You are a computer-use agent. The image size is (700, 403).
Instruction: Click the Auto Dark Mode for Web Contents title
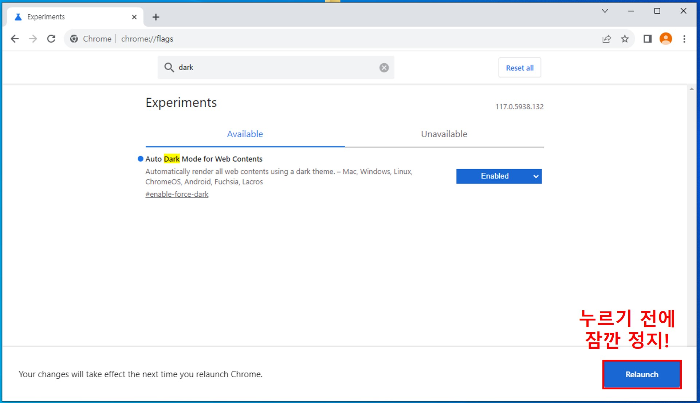tap(204, 159)
